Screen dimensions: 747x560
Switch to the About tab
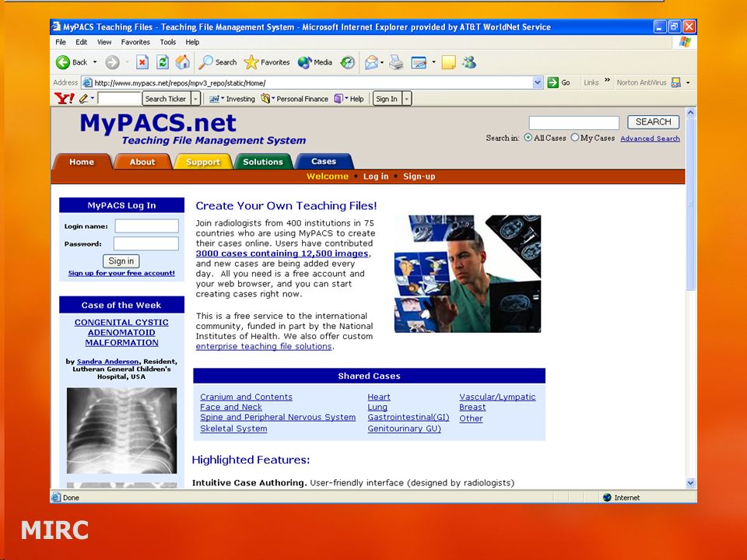pyautogui.click(x=142, y=162)
